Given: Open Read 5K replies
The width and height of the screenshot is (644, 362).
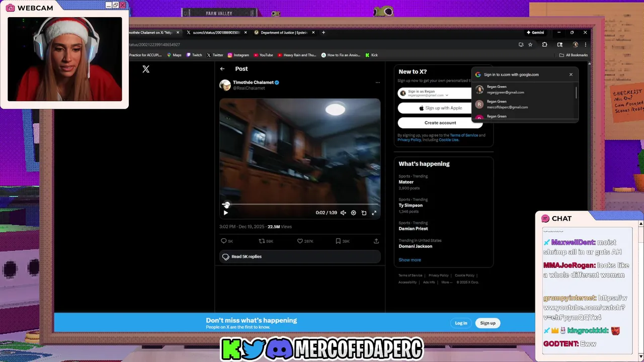Looking at the screenshot, I should (300, 256).
